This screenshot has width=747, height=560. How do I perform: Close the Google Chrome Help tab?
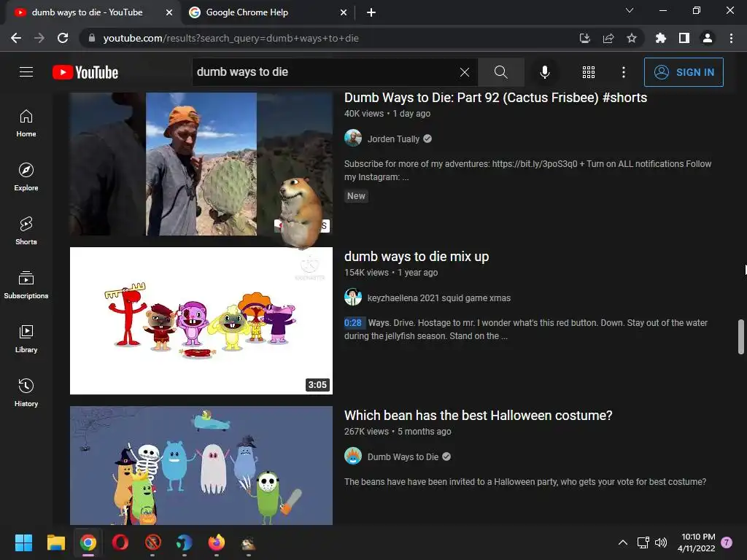click(x=344, y=13)
